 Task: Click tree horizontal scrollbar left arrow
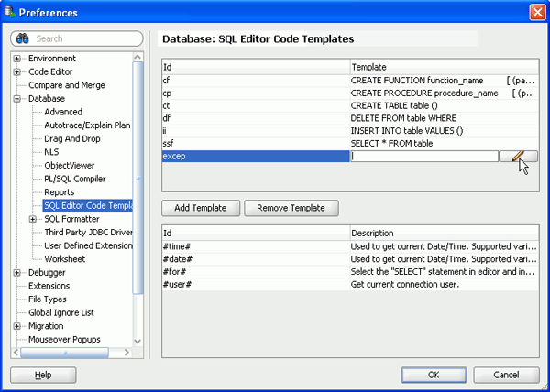click(16, 353)
